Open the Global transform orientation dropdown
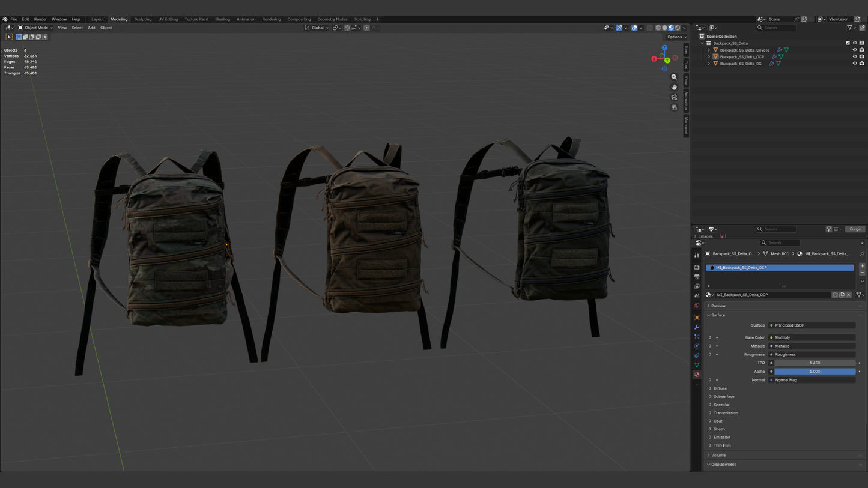The image size is (868, 488). (x=317, y=28)
